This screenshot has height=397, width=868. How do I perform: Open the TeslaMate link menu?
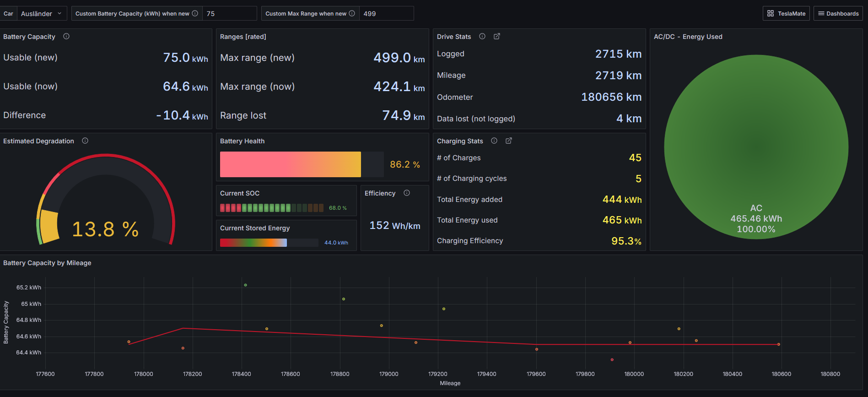tap(786, 14)
